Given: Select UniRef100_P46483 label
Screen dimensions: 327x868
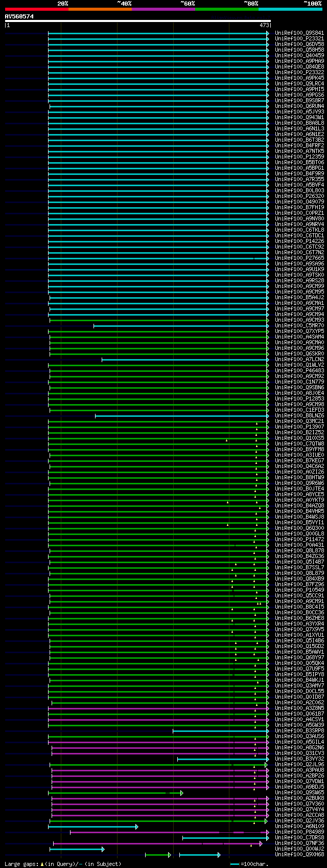Looking at the screenshot, I should 299,370.
